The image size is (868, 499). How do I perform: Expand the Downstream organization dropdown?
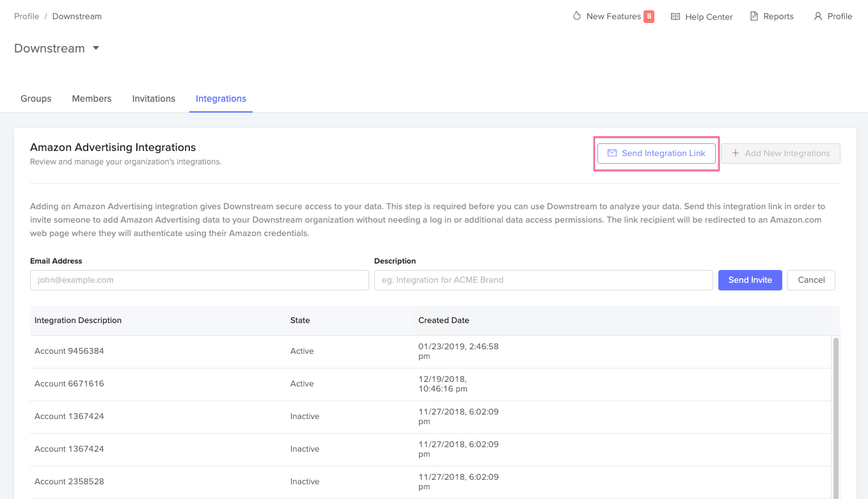(97, 47)
